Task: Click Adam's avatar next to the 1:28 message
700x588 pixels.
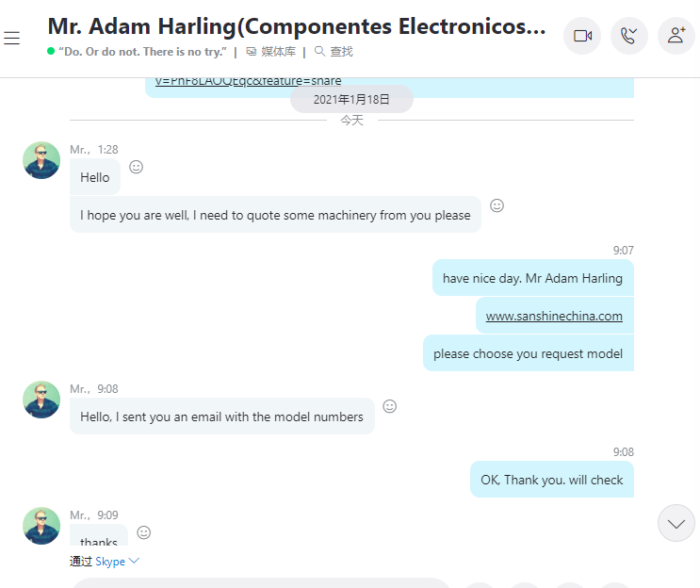Action: tap(41, 160)
